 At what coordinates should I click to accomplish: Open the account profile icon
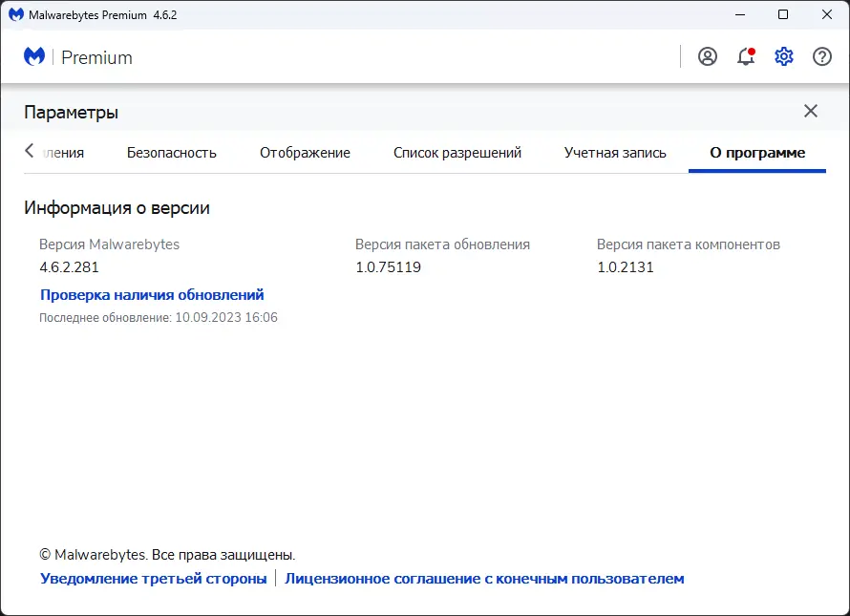click(708, 56)
